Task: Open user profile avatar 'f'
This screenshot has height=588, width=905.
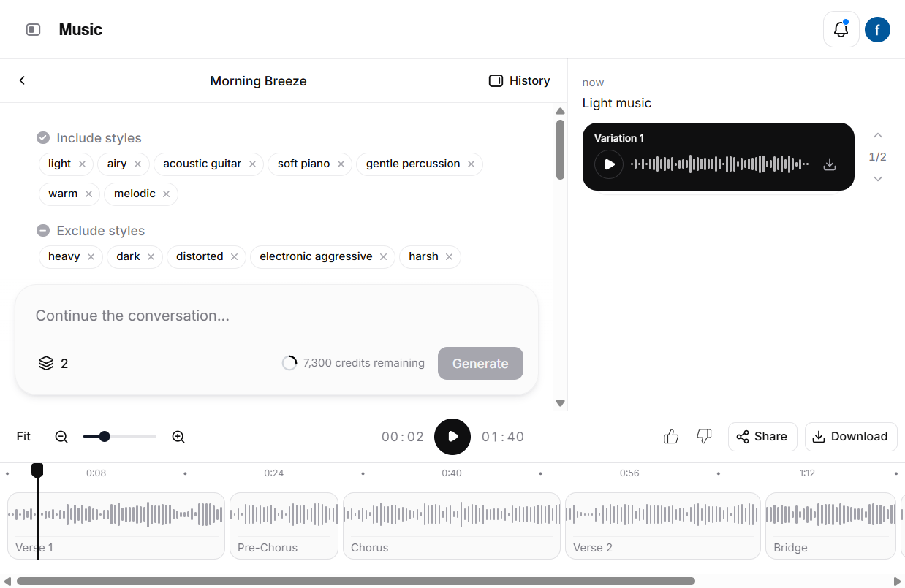Action: point(877,29)
